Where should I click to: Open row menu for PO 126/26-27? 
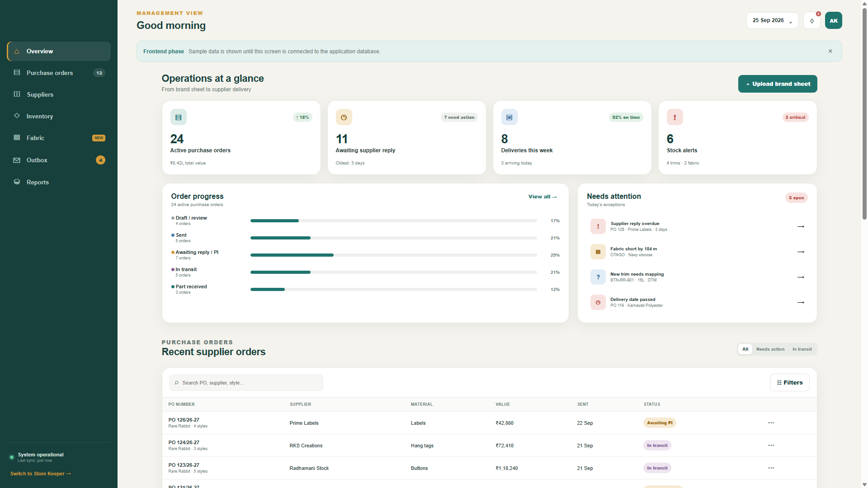coord(771,423)
